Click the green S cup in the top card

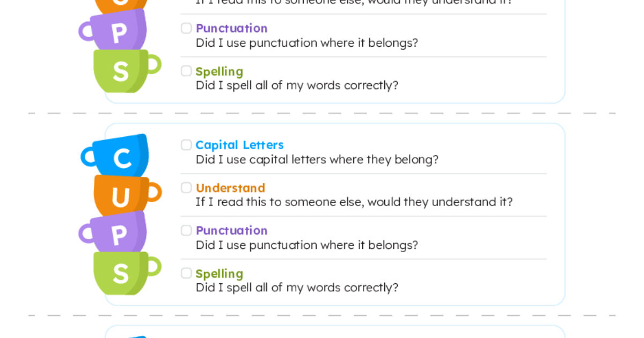click(x=122, y=70)
